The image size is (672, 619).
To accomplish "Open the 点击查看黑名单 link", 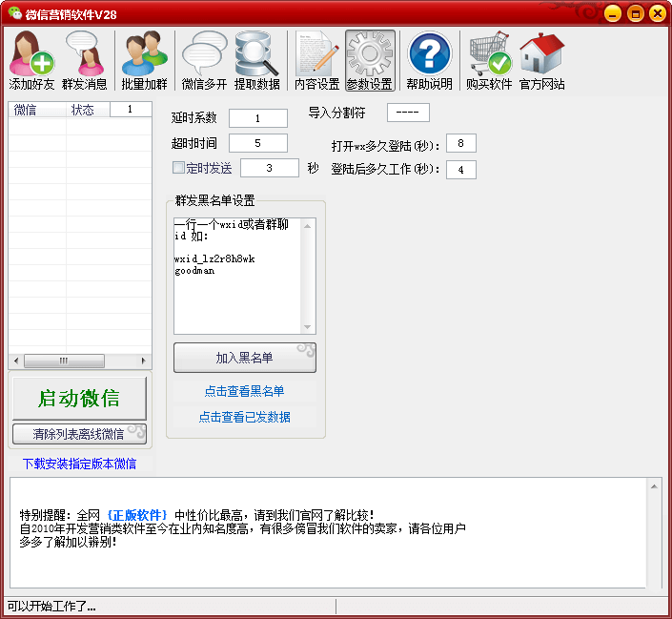I will coord(244,391).
